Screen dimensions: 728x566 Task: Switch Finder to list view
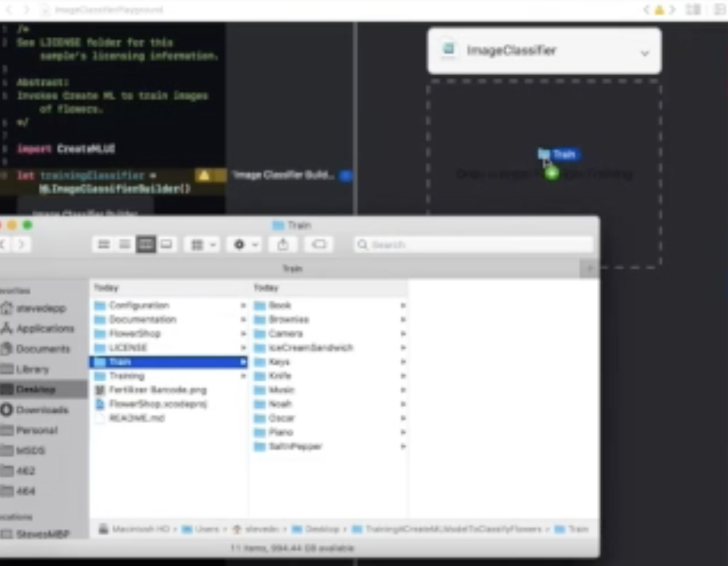pyautogui.click(x=125, y=245)
